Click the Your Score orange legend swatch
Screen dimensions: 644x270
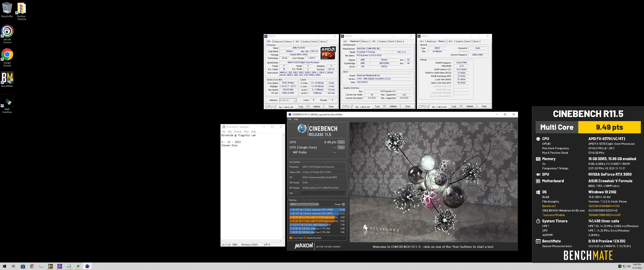(x=291, y=238)
